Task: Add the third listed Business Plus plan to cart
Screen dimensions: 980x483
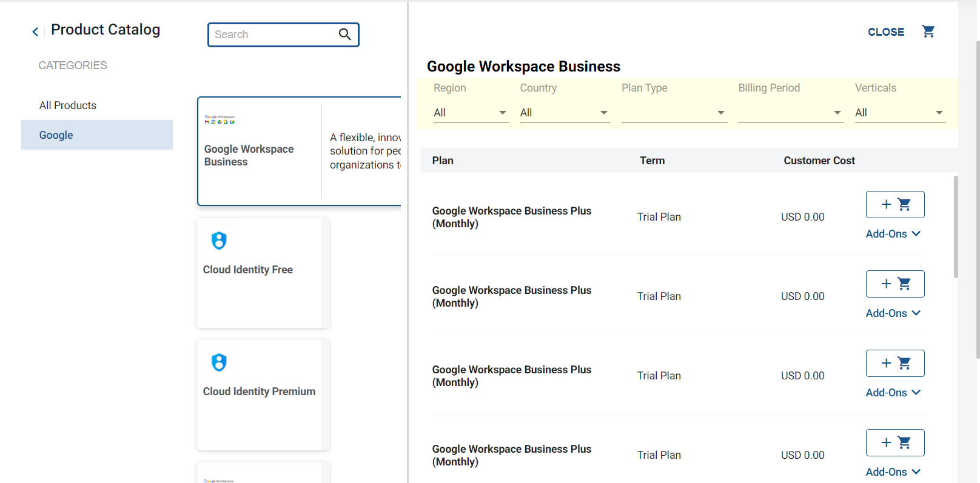Action: (x=895, y=364)
